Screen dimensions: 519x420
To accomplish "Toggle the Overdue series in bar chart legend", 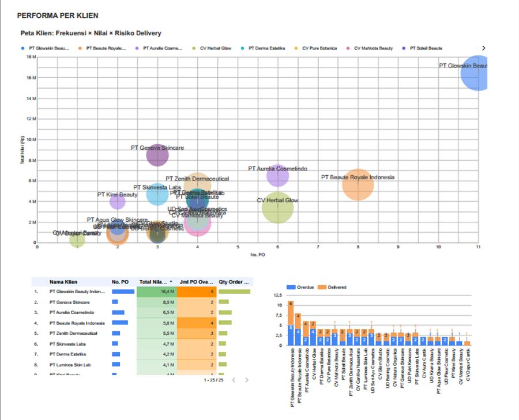I will (x=300, y=287).
